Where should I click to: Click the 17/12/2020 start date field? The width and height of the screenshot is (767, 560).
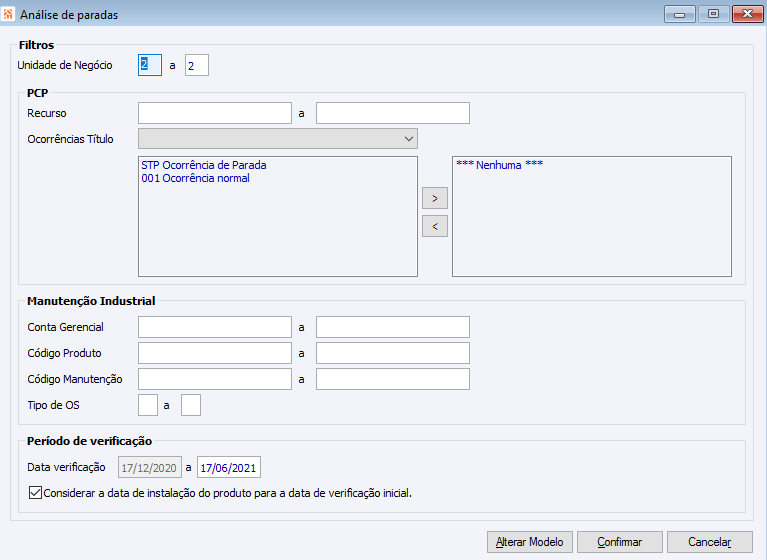[150, 467]
